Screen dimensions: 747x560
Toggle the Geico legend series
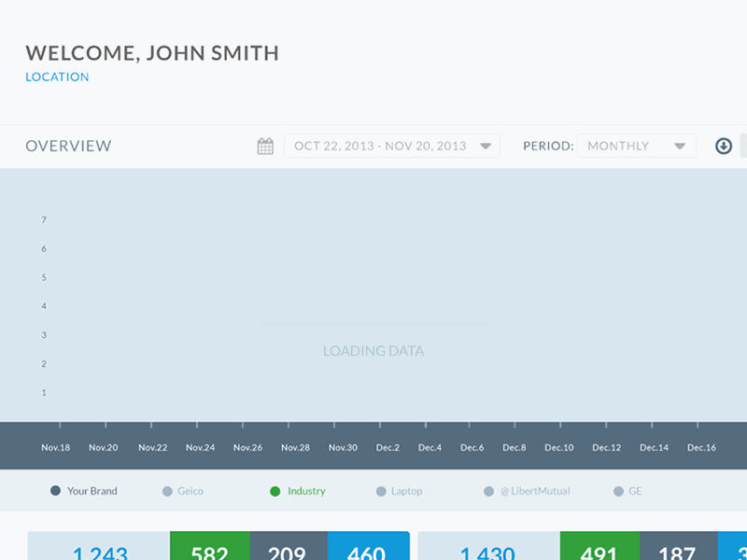point(183,491)
